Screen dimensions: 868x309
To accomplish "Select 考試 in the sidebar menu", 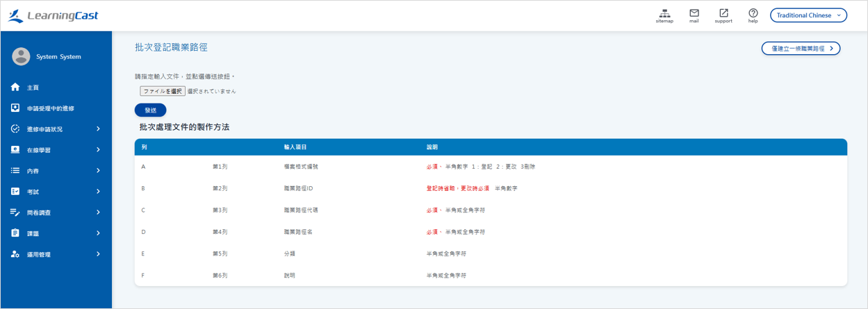I will coord(33,192).
